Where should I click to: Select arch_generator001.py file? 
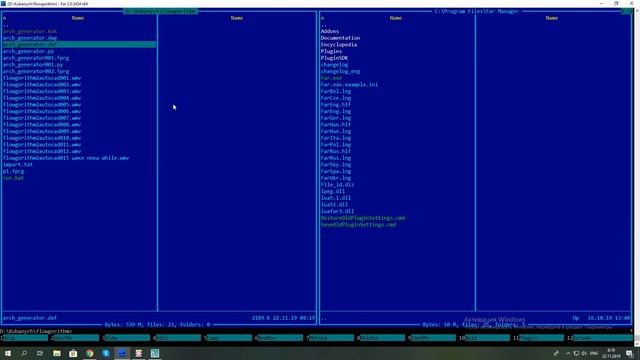[x=33, y=64]
